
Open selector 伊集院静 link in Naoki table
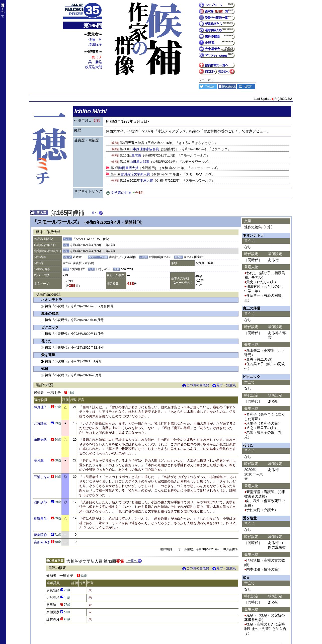coord(40,535)
